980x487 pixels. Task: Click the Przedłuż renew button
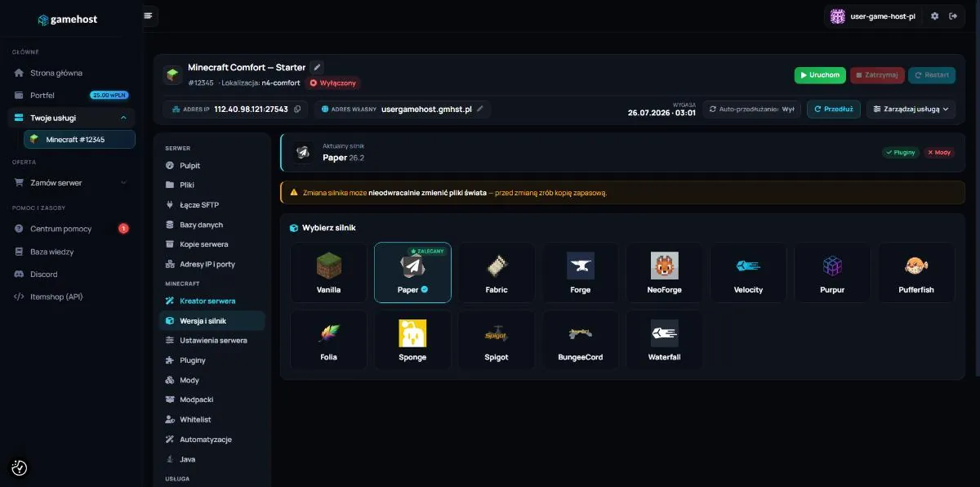click(x=833, y=109)
